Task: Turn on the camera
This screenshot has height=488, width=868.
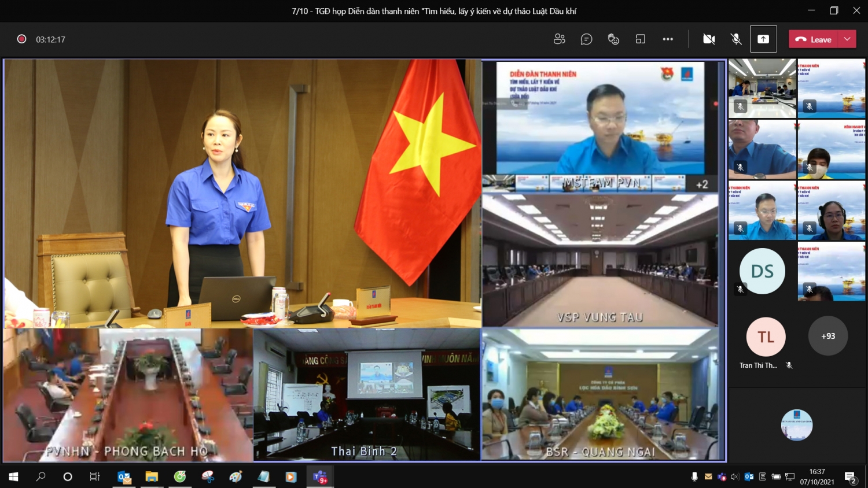Action: pyautogui.click(x=709, y=39)
